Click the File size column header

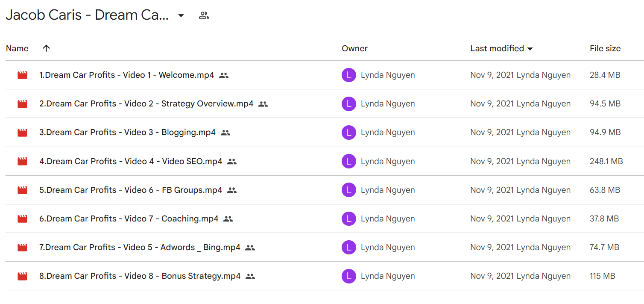point(605,48)
